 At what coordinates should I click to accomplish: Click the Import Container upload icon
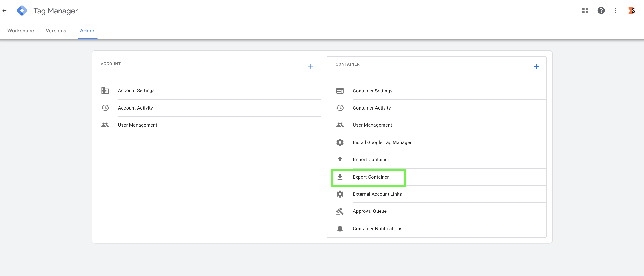coord(340,159)
